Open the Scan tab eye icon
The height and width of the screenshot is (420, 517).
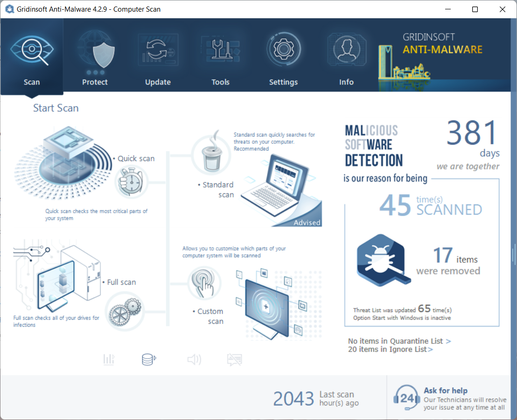[32, 50]
